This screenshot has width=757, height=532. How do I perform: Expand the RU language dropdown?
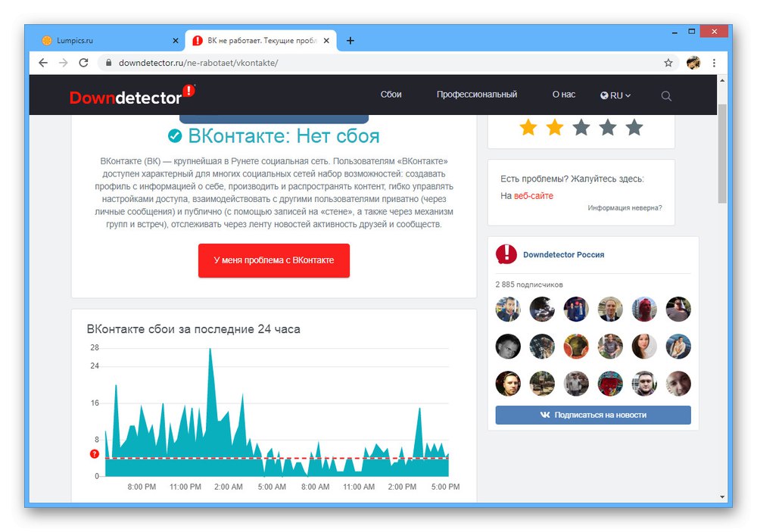(x=615, y=95)
